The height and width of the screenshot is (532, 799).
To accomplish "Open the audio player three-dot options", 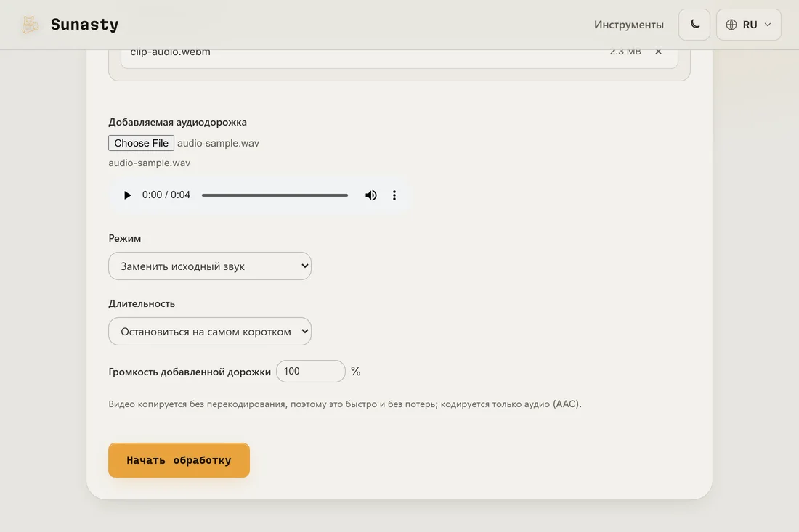I will click(x=394, y=195).
